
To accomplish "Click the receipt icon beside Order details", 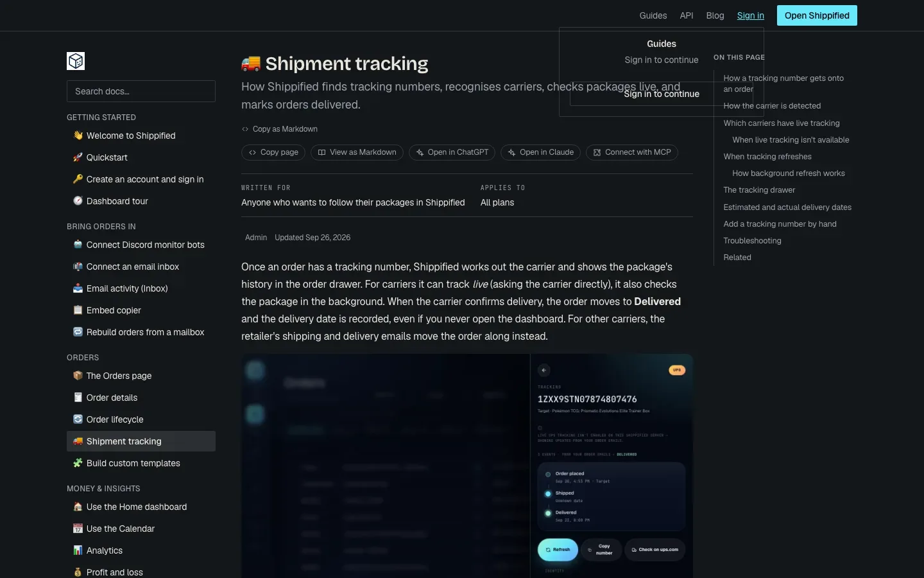I will [x=78, y=398].
